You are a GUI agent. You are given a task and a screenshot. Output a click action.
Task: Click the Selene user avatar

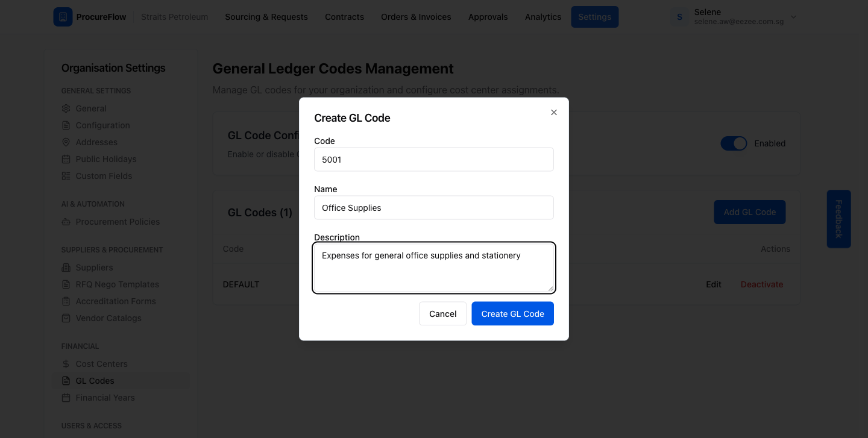click(680, 17)
